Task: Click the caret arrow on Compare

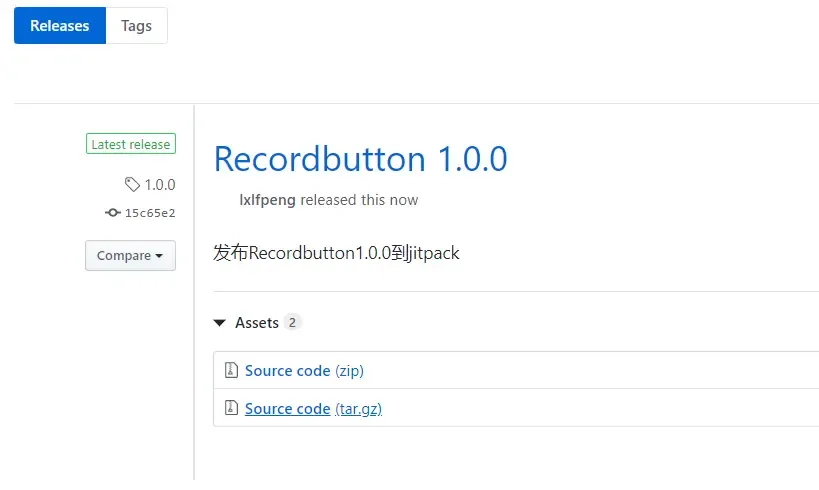Action: (159, 256)
